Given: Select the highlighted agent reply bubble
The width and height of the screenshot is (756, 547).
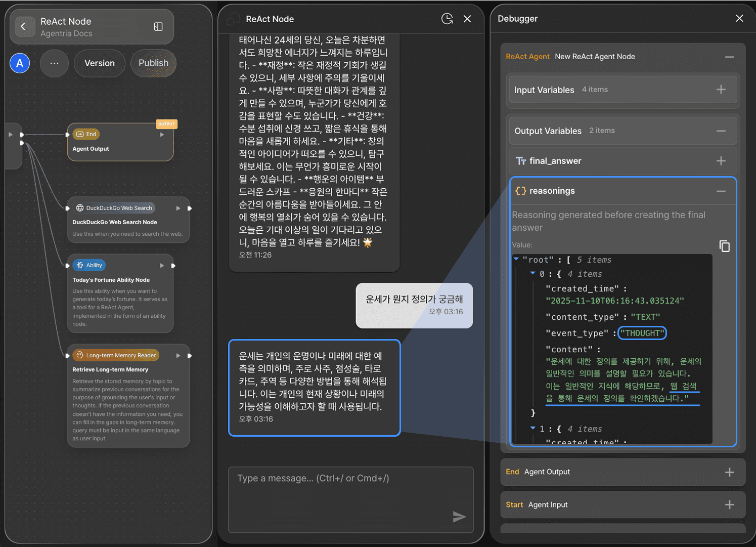Looking at the screenshot, I should tap(315, 388).
